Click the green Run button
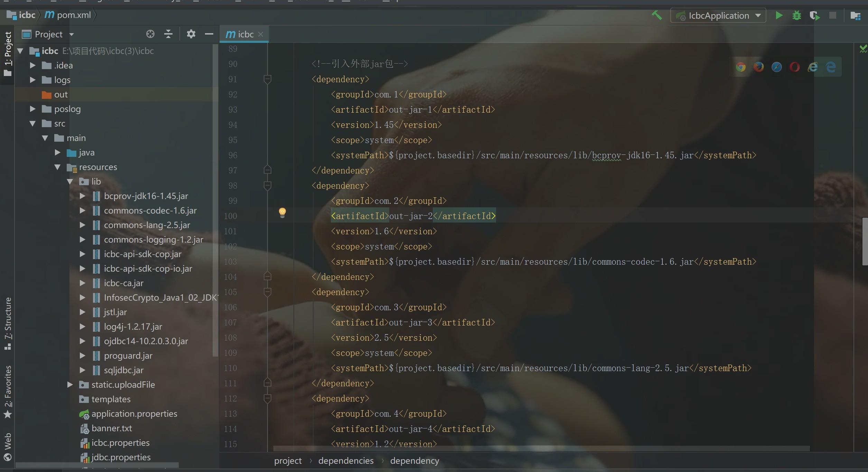 [779, 16]
